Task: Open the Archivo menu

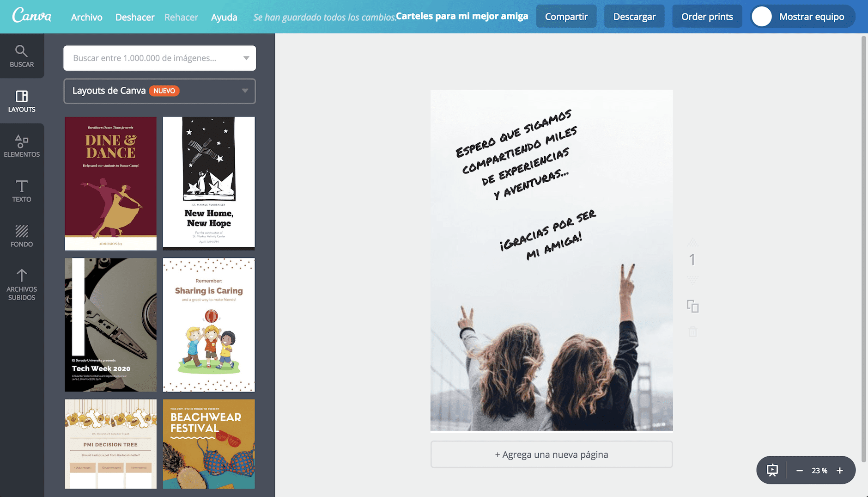Action: point(86,17)
